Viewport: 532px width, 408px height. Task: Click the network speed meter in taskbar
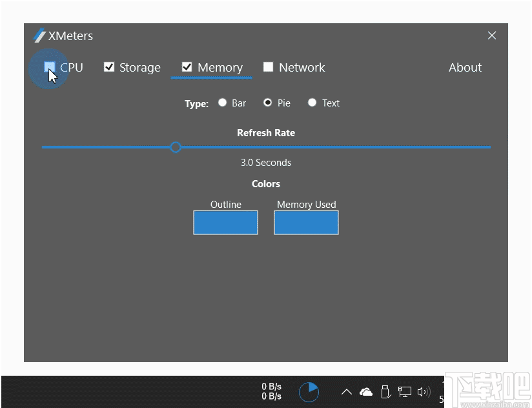[271, 391]
